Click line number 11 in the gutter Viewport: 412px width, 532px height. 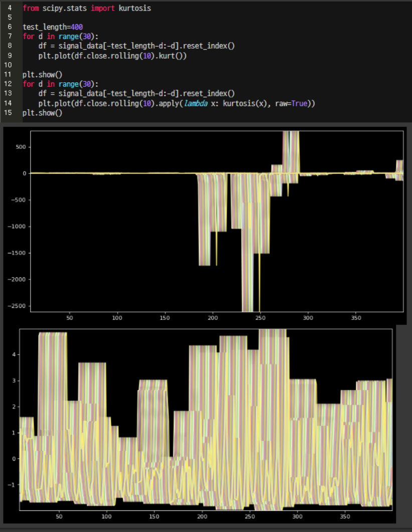(8, 74)
